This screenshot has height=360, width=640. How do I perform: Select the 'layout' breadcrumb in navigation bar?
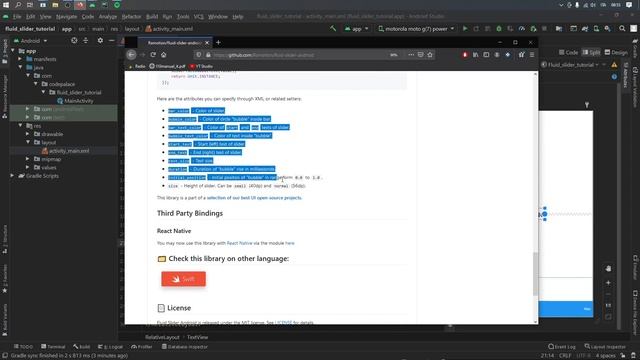click(x=132, y=29)
